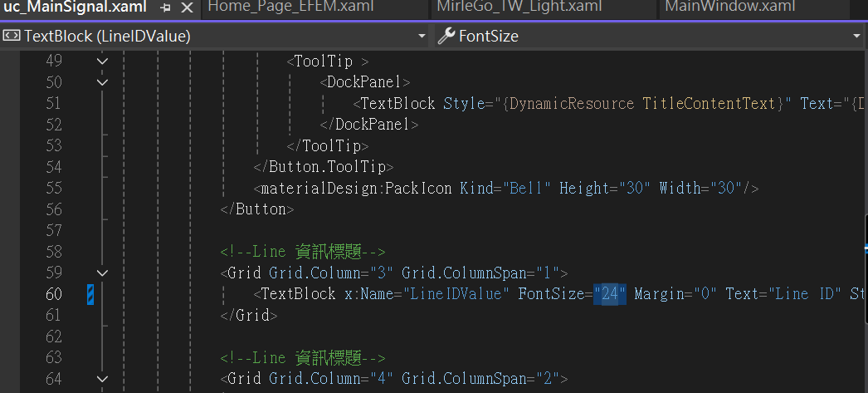Click the closing </Grid> tag on line 61
Screen dimensions: 868x393
pos(249,316)
